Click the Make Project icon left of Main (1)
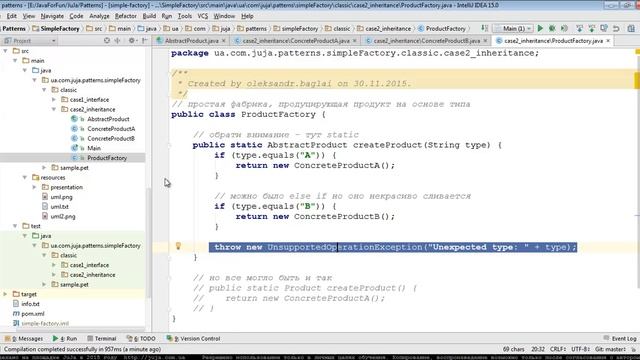Image resolution: width=640 pixels, height=360 pixels. (x=484, y=28)
